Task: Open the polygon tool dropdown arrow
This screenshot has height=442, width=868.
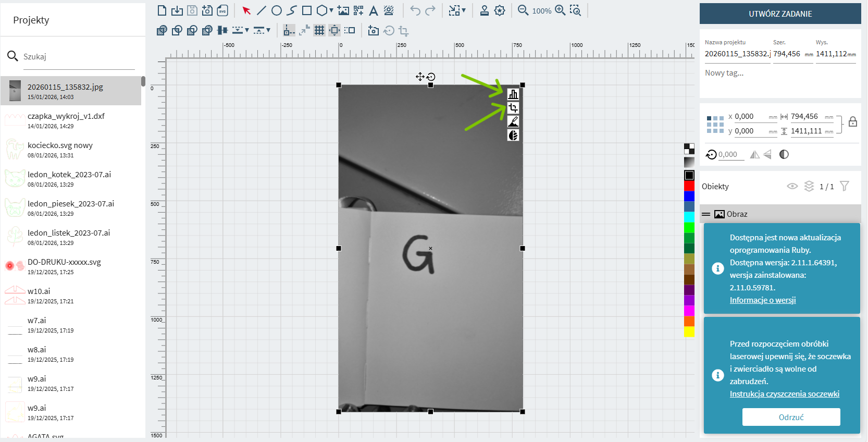Action: coord(331,10)
